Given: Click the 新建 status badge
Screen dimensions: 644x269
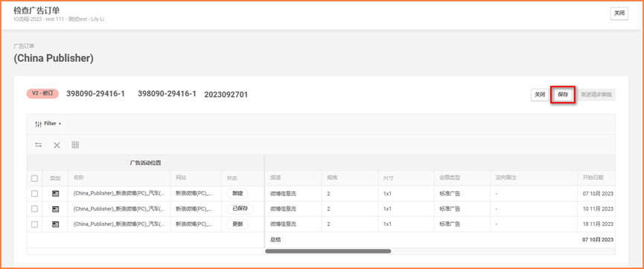Looking at the screenshot, I should coord(237,193).
